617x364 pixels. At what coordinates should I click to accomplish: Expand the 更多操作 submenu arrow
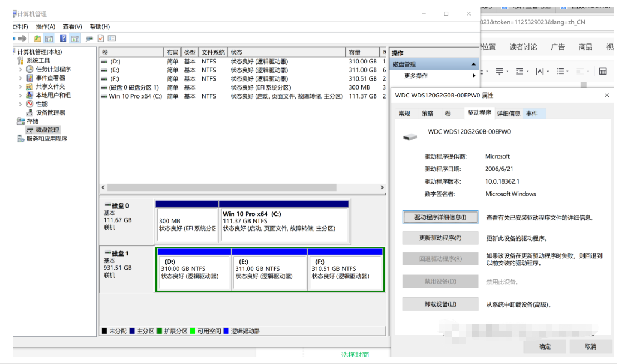[474, 76]
